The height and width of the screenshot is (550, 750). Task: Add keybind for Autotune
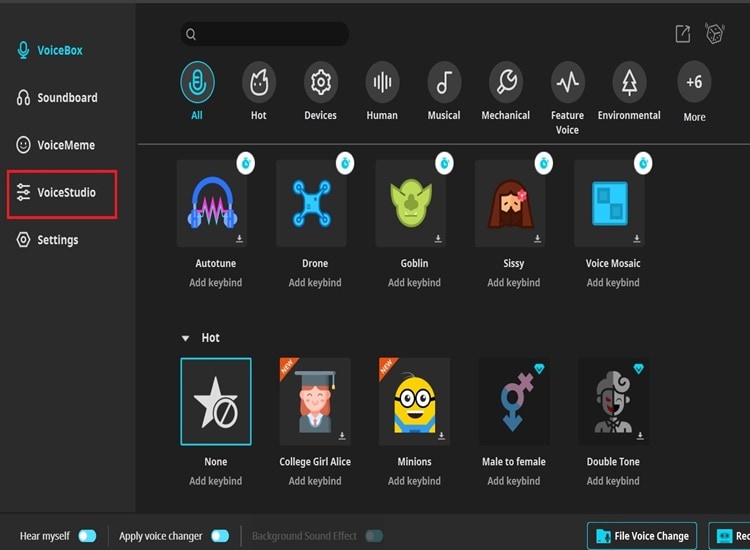[x=216, y=283]
